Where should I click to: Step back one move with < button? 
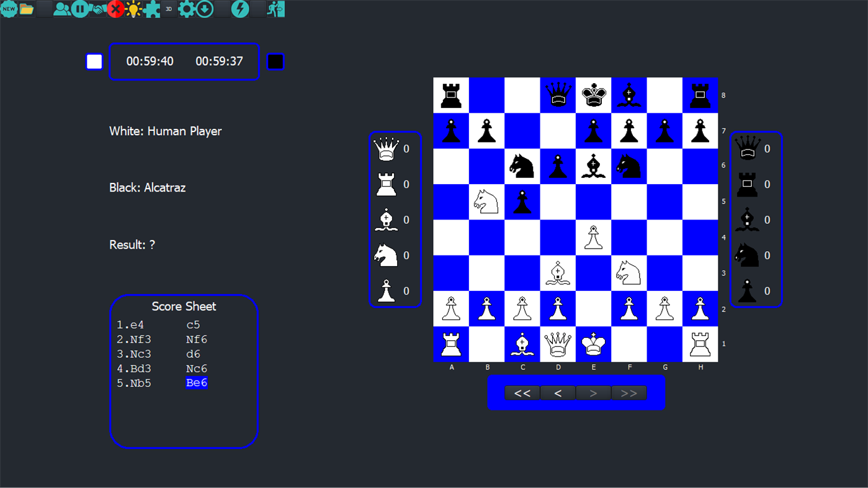[x=557, y=393]
